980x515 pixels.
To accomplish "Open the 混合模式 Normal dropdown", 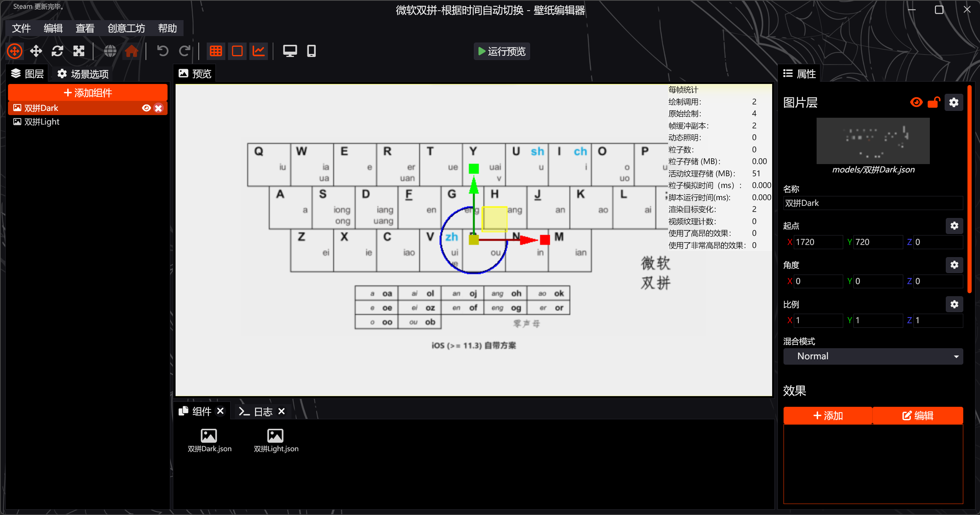I will click(x=873, y=356).
